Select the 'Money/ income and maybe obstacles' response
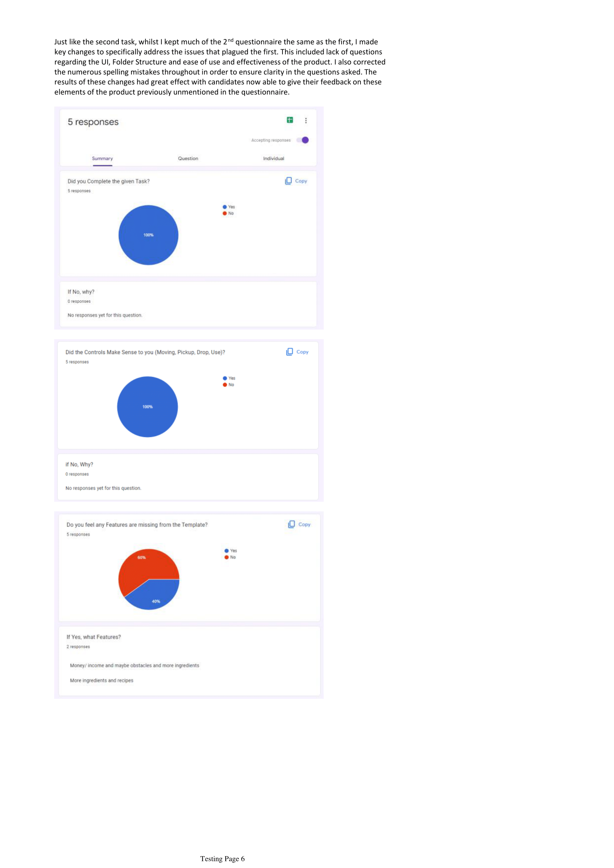Viewport: 614px width, 868px height. click(134, 665)
